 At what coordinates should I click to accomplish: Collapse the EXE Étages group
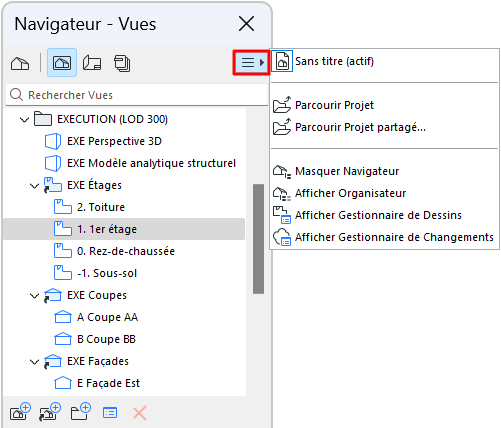35,186
